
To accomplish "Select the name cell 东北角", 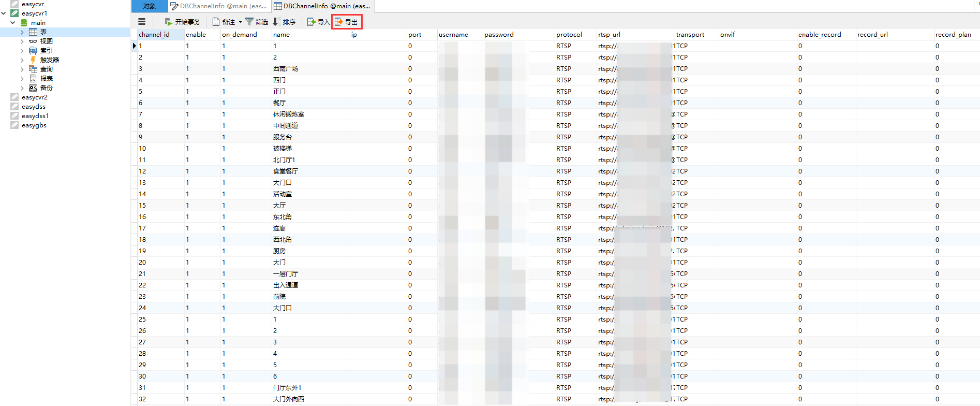I will 311,217.
